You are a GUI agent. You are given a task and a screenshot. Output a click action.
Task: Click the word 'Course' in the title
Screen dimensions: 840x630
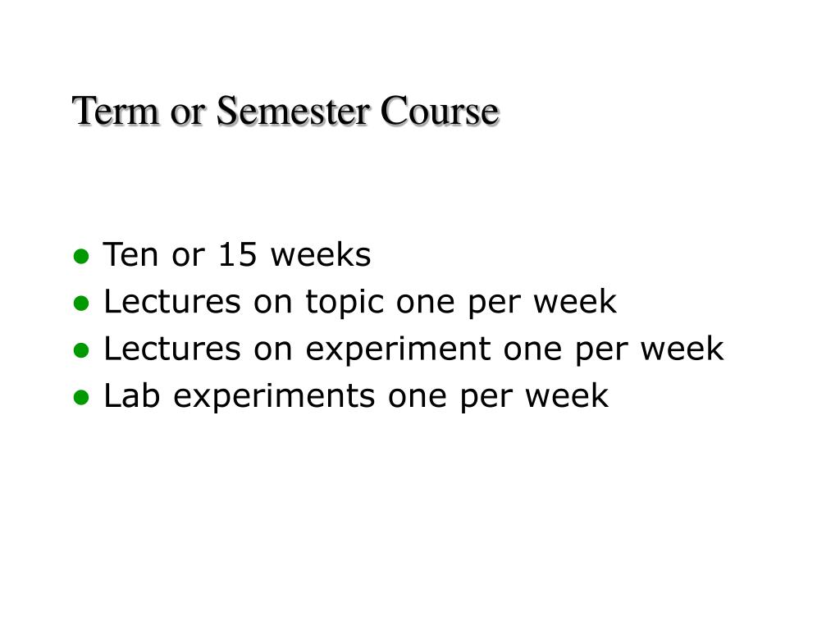(x=440, y=111)
